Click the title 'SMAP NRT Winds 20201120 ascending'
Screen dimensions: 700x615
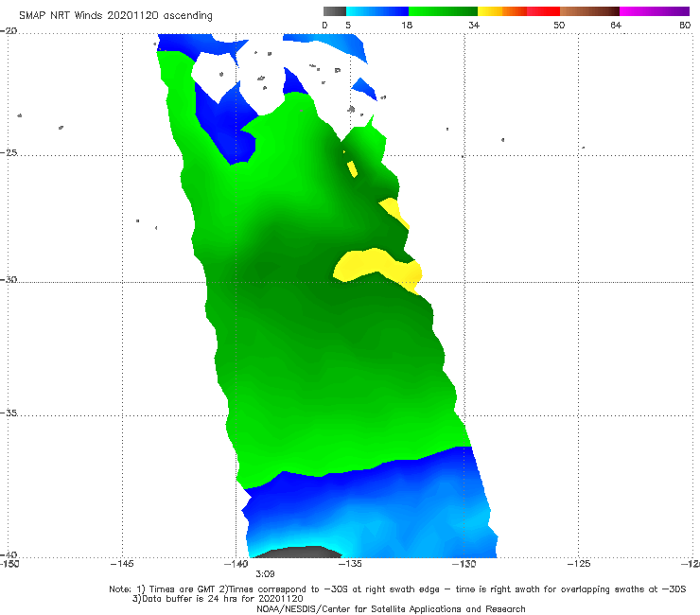pos(115,16)
